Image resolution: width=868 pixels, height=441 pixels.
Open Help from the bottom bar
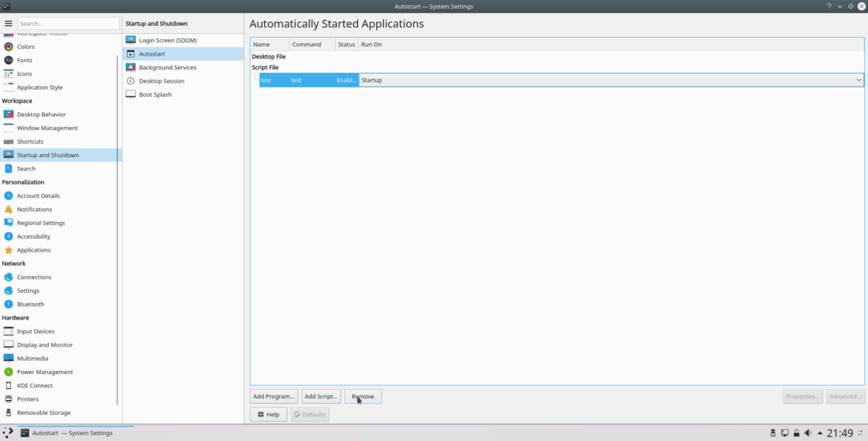coord(268,414)
